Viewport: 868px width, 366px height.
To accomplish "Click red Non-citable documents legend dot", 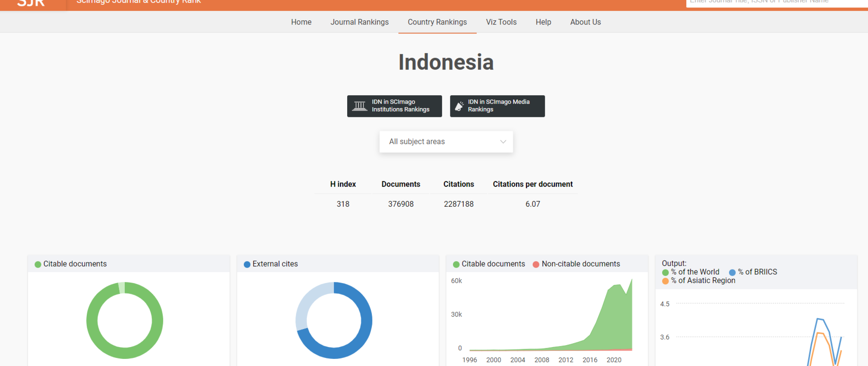I will point(536,264).
